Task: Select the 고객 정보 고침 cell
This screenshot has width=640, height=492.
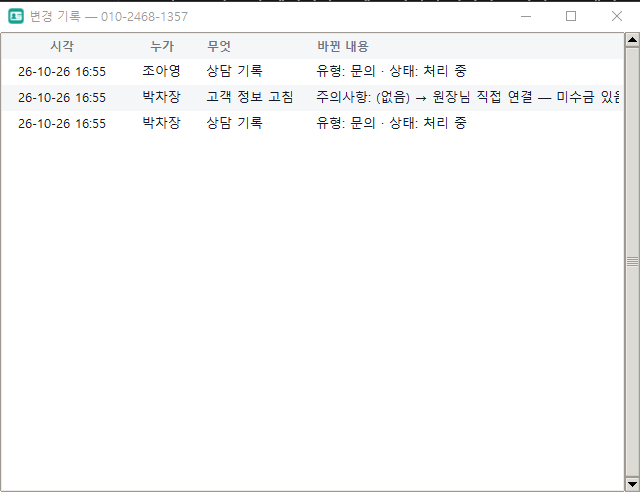Action: 250,97
